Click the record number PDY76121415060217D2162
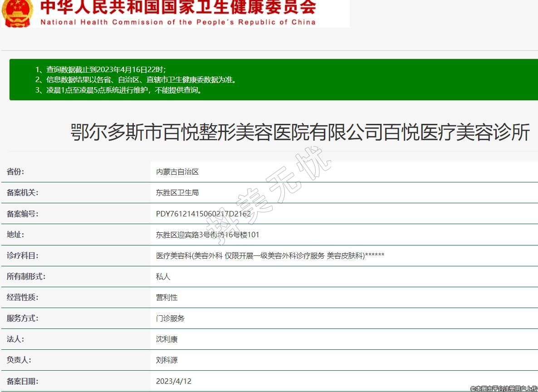This screenshot has height=392, width=538. (x=203, y=214)
